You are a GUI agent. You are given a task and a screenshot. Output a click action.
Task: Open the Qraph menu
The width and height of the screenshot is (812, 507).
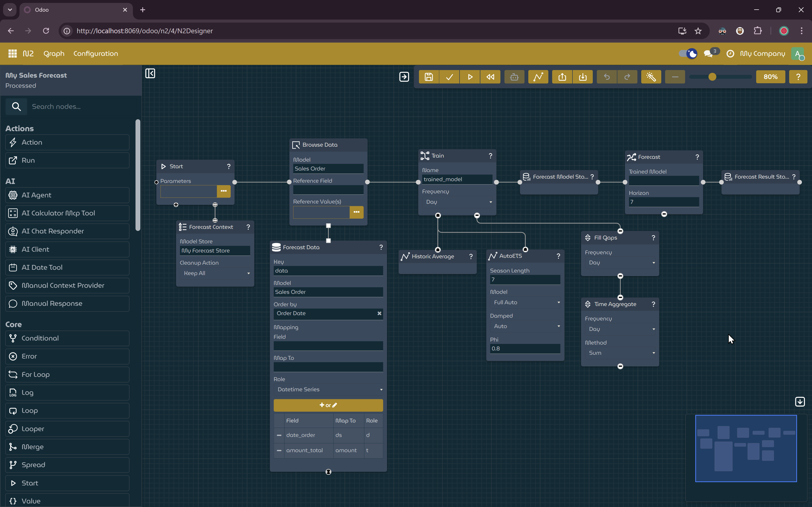tap(54, 53)
